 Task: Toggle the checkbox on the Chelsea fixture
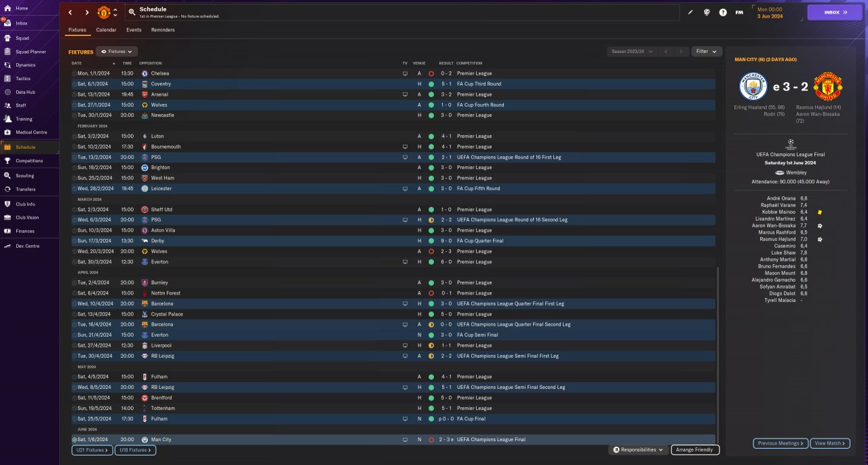[75, 73]
